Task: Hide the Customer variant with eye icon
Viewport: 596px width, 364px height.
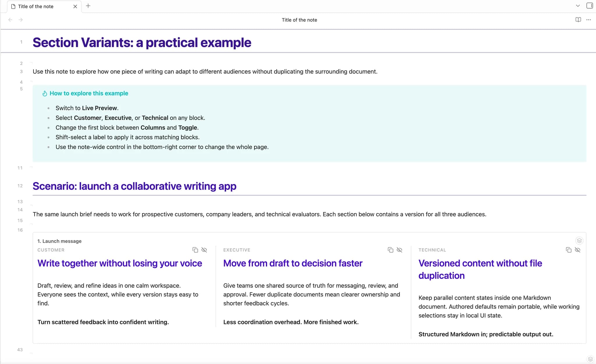Action: [204, 250]
